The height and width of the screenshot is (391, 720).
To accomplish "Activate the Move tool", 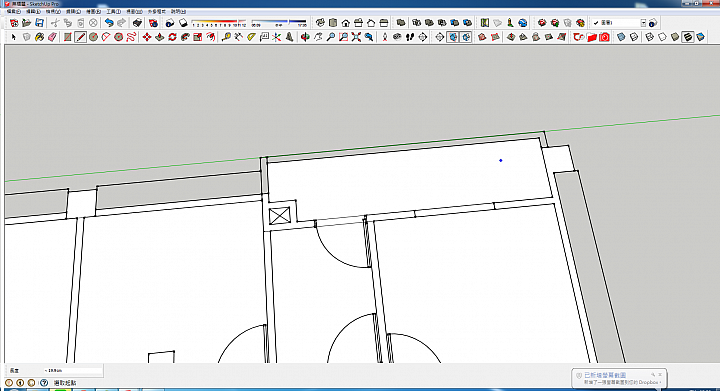I will tap(146, 37).
